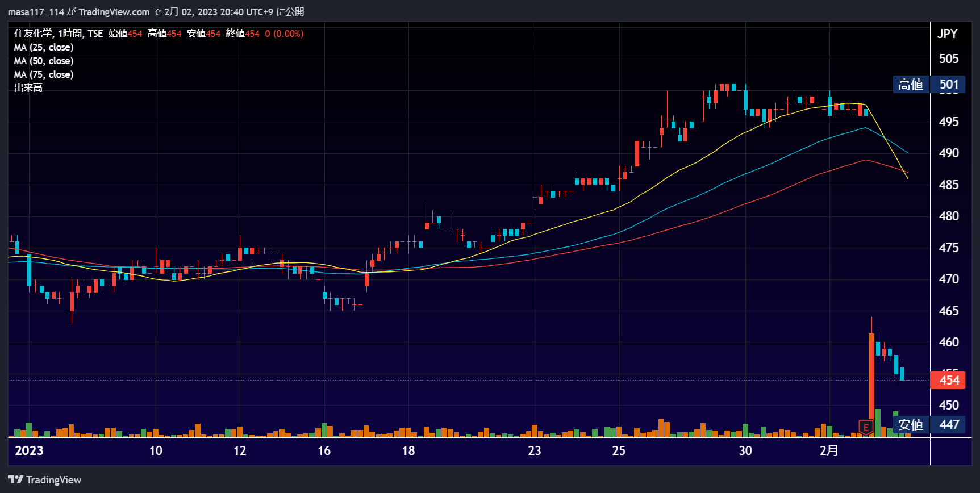Select the MA (75, close) indicator label
The width and height of the screenshot is (980, 493).
[44, 74]
